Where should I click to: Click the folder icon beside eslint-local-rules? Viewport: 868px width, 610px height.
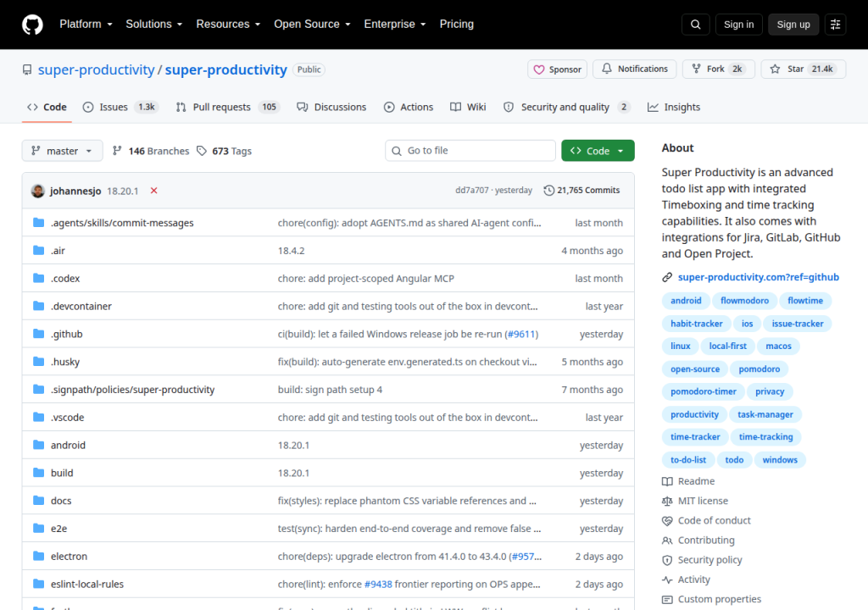point(38,584)
